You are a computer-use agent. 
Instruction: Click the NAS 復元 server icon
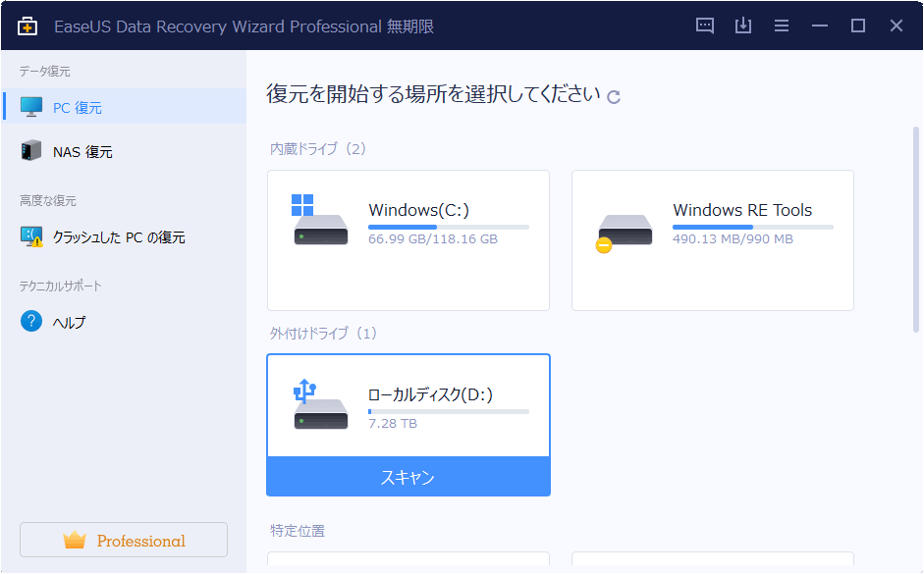(x=31, y=151)
